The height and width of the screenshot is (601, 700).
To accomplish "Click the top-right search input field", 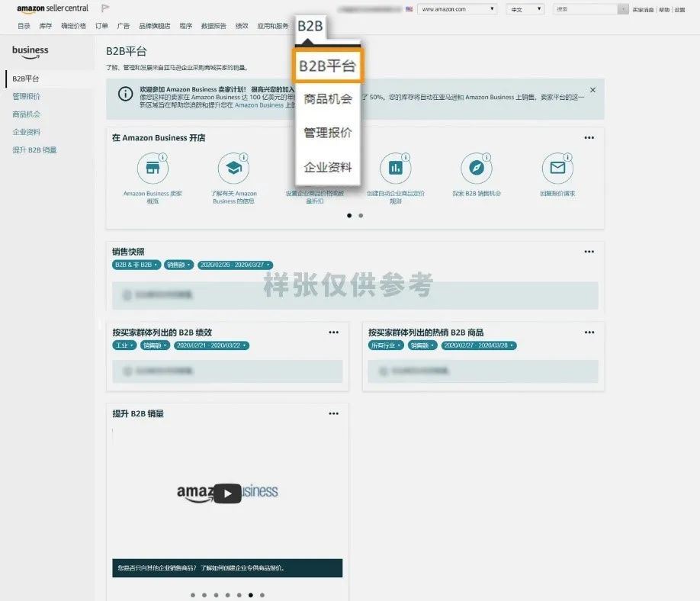I will (586, 9).
